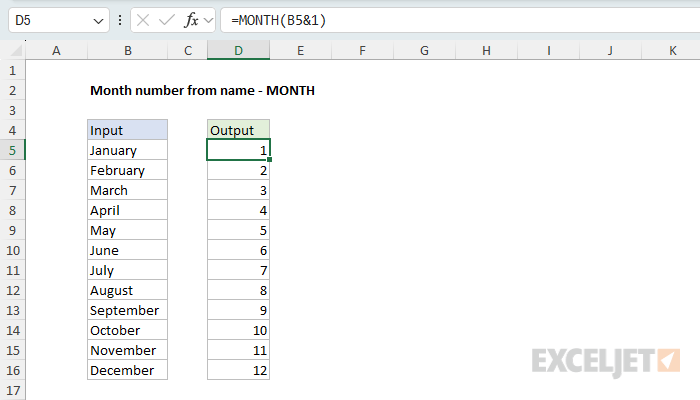Click the Enter checkmark formula bar icon
The image size is (700, 400).
coord(167,20)
